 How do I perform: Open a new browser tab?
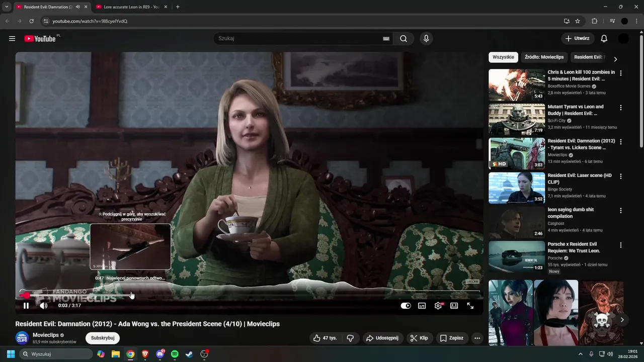click(x=178, y=7)
